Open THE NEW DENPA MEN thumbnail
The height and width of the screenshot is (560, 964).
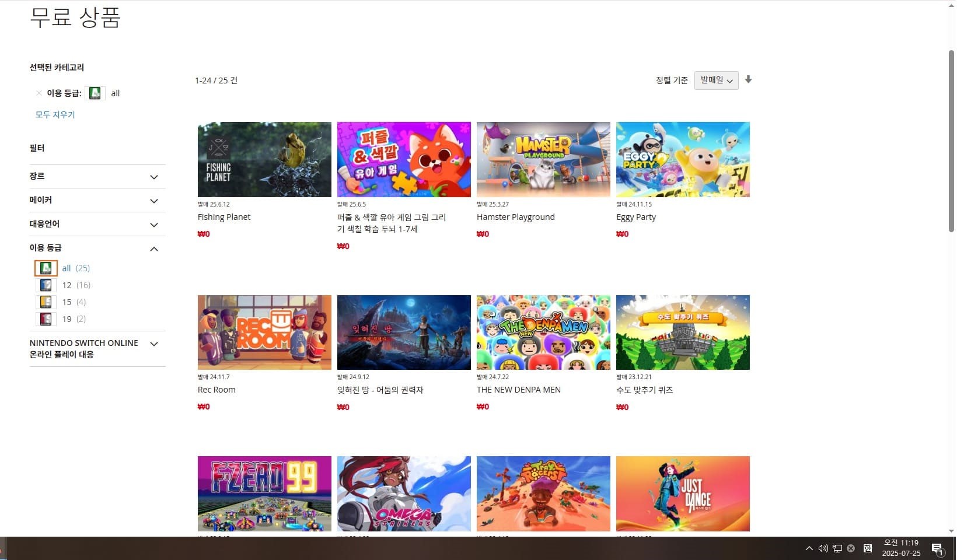coord(543,332)
